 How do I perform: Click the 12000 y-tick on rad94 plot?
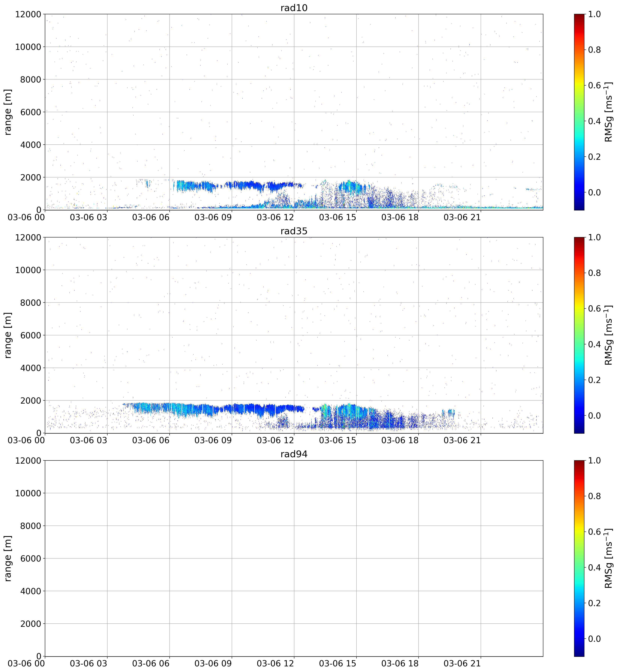tap(28, 460)
